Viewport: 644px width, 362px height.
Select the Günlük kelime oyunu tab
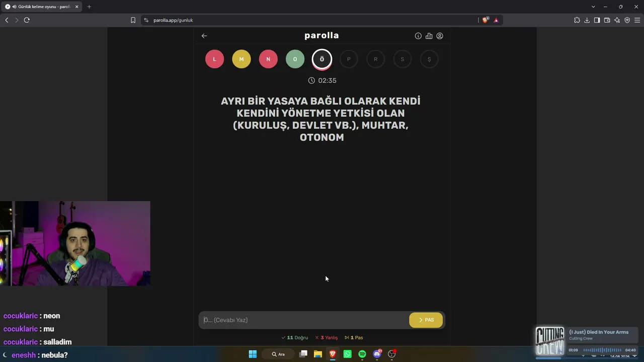pos(42,7)
